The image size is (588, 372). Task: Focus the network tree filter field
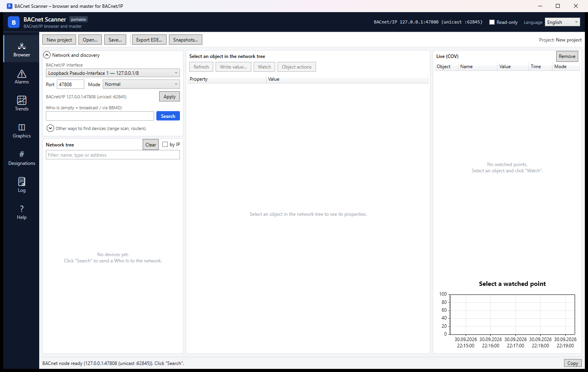click(x=113, y=155)
